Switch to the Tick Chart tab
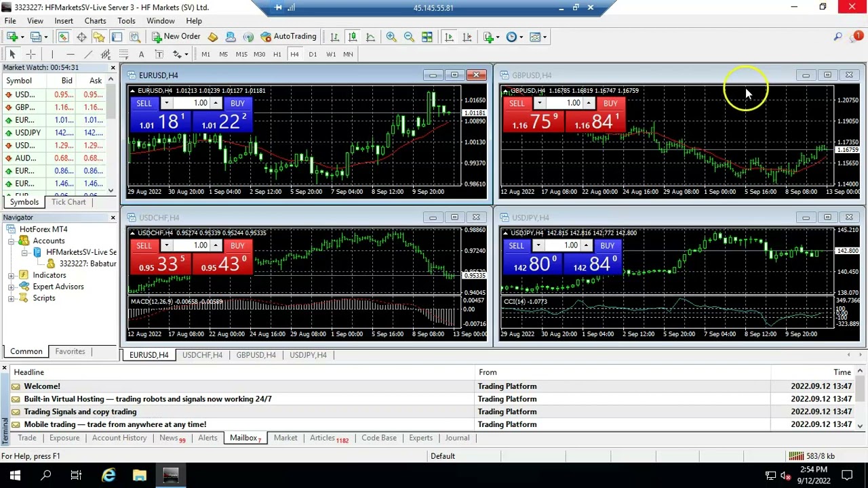 tap(68, 202)
